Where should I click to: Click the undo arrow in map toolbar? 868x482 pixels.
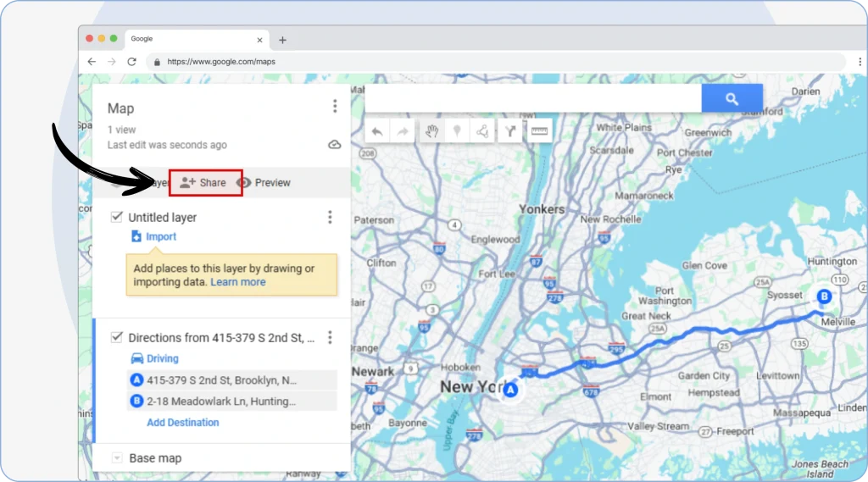[377, 131]
